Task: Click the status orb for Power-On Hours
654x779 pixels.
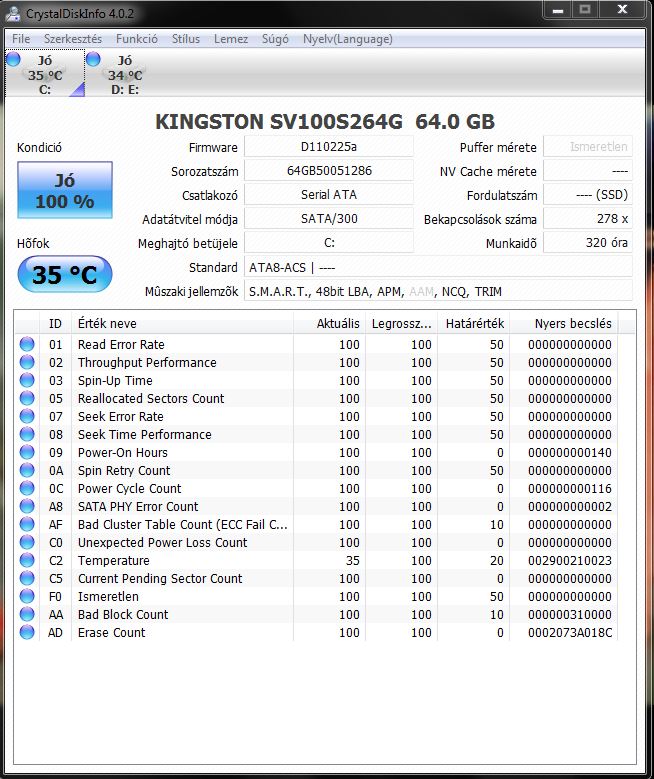Action: coord(27,452)
